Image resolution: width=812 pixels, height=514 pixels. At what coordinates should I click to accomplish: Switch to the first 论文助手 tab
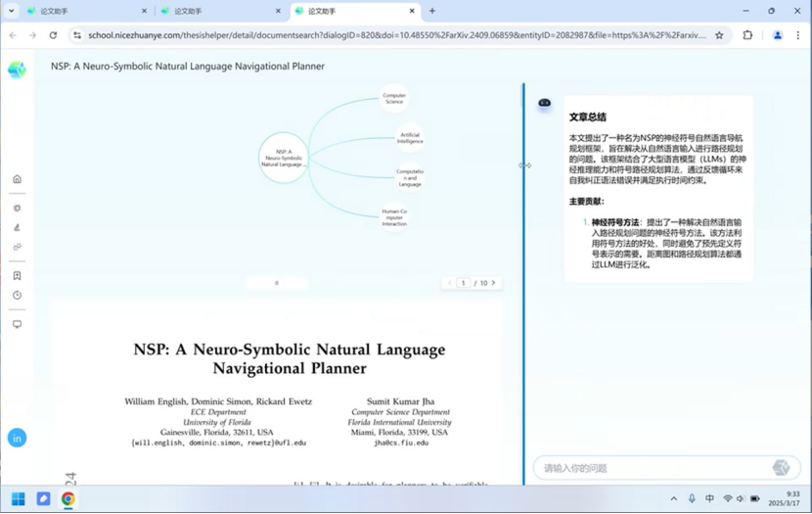pos(86,11)
